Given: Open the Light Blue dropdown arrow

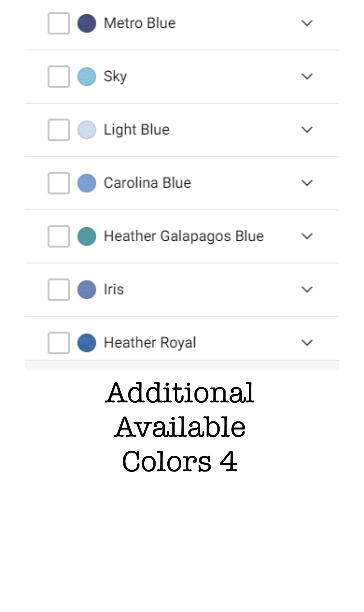Looking at the screenshot, I should tap(307, 130).
